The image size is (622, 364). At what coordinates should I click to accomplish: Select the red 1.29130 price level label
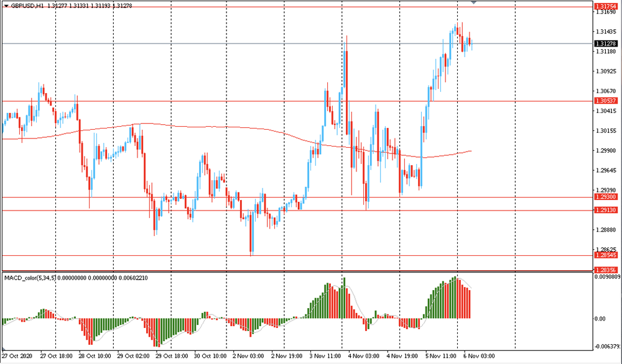click(606, 210)
